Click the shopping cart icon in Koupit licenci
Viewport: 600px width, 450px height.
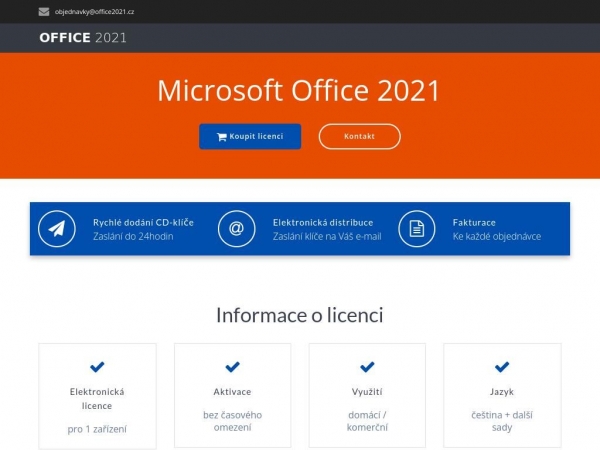[x=222, y=137]
